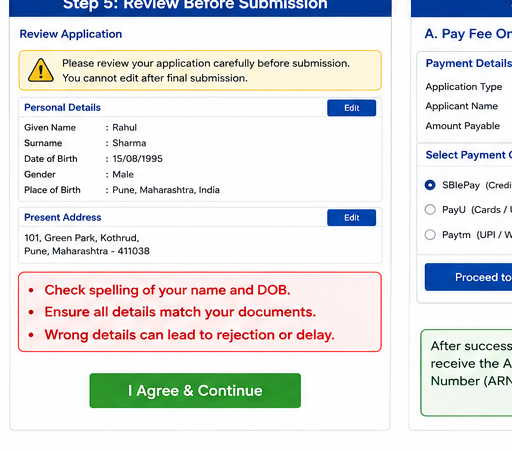Select the SBIePay payment option

(x=430, y=185)
